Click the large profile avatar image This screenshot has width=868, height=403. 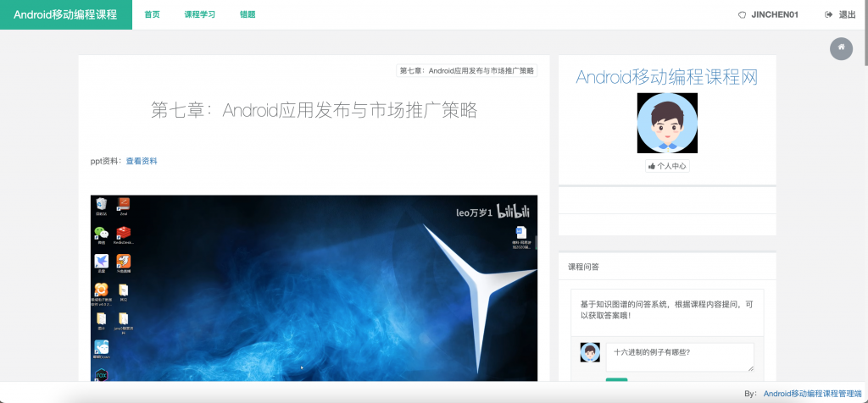click(667, 123)
